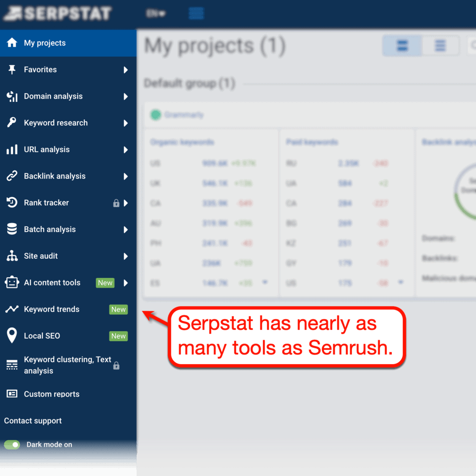Click the Contact support link
This screenshot has height=476, width=476.
pyautogui.click(x=32, y=421)
